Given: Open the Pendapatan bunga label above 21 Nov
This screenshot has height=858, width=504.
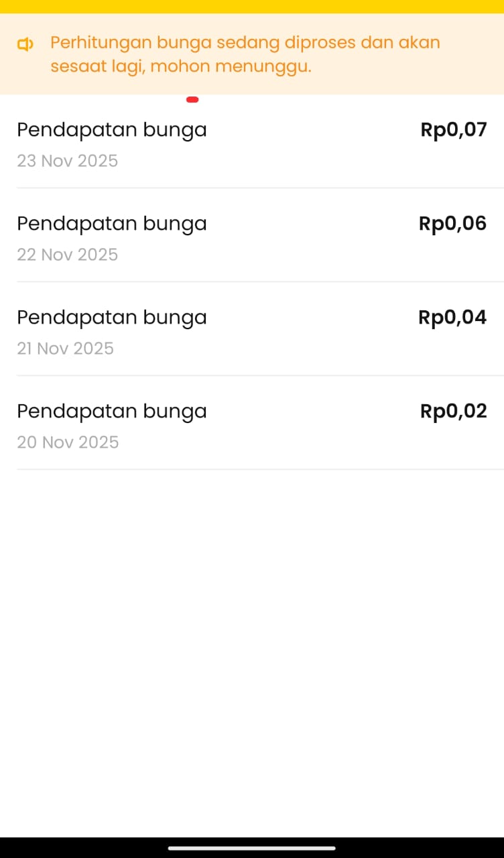Looking at the screenshot, I should (112, 317).
